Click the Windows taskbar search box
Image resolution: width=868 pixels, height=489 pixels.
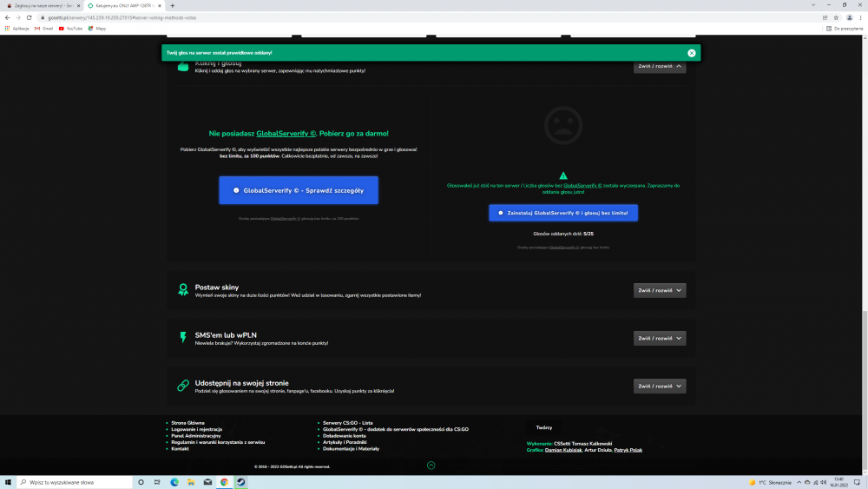tap(75, 482)
